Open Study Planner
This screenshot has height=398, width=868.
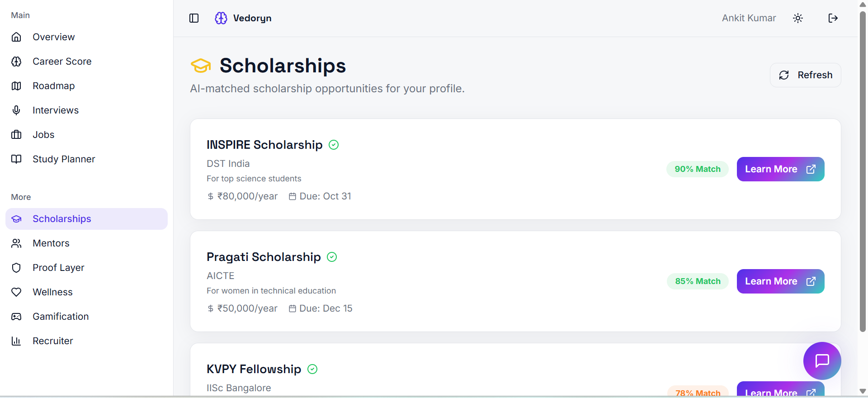[64, 159]
